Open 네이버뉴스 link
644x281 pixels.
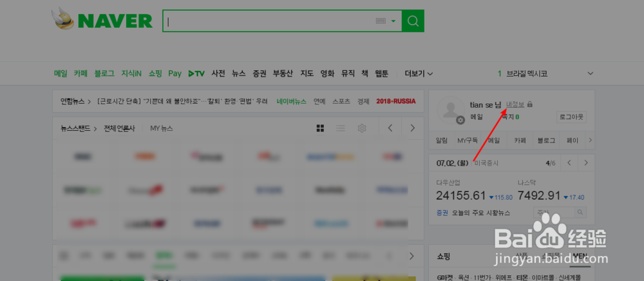point(292,101)
